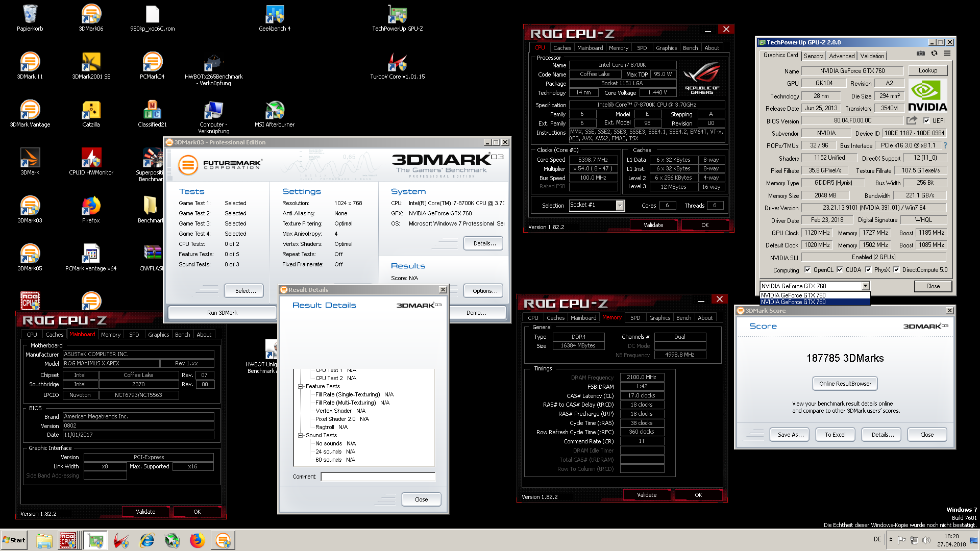Switch to the Advanced tab in GPU-Z

click(x=842, y=56)
